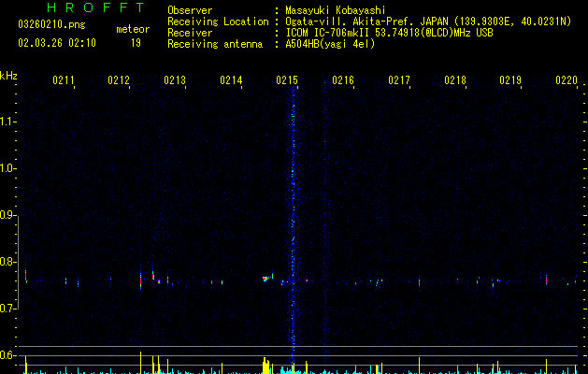Click the kHz axis unit label
Viewport: 588px width, 374px height.
click(8, 76)
